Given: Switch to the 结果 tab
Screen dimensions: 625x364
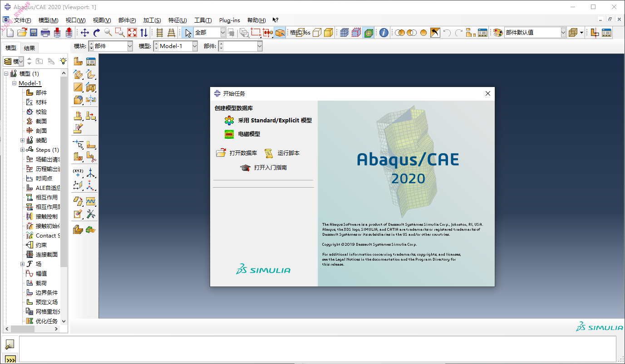Looking at the screenshot, I should (30, 48).
